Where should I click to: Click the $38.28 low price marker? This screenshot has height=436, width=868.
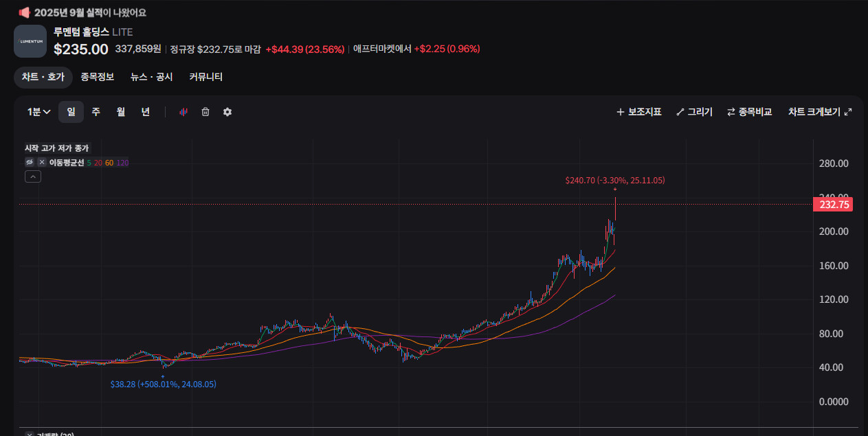pos(163,385)
